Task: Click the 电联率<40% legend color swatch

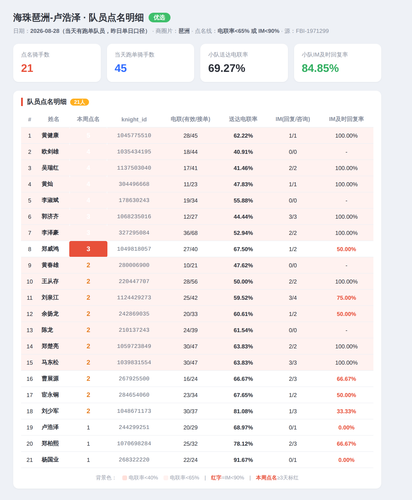Action: pyautogui.click(x=124, y=478)
